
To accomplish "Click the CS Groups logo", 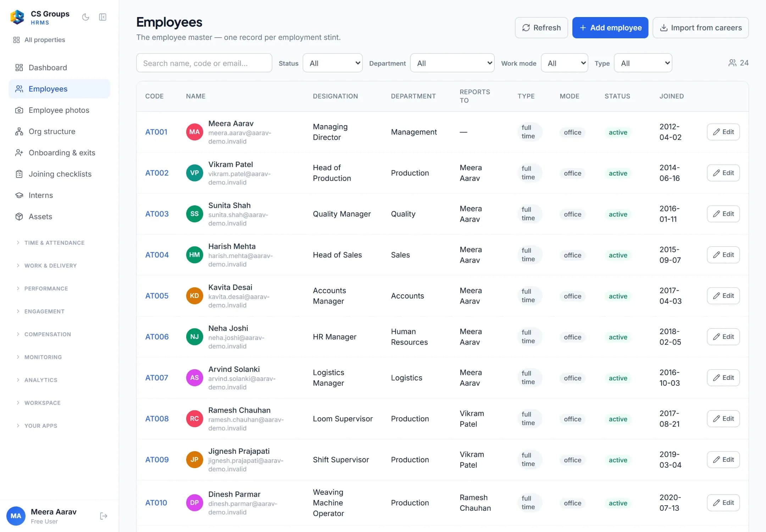I will point(17,17).
